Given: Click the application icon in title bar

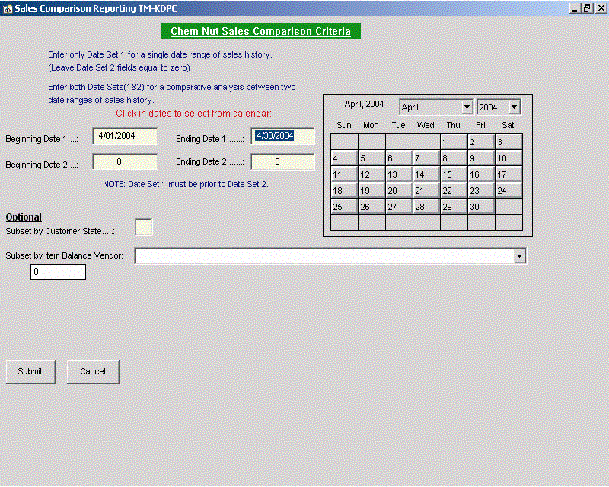Looking at the screenshot, I should coord(7,9).
